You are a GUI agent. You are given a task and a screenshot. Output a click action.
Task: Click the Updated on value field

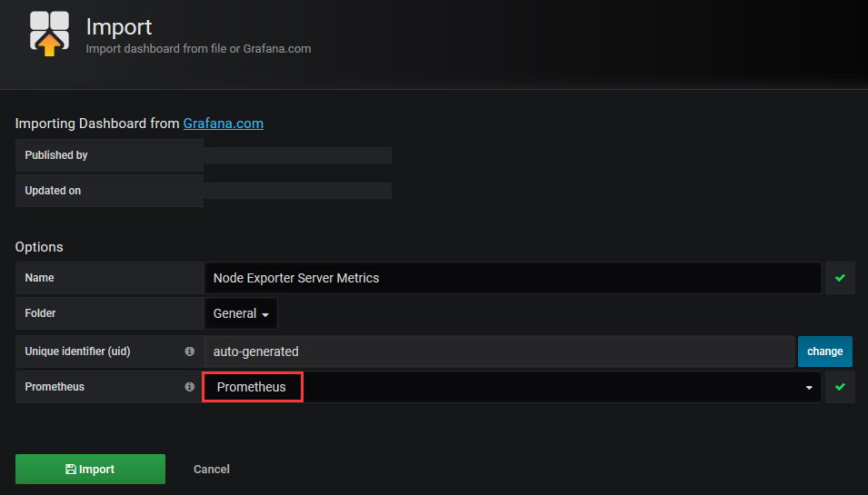coord(298,190)
